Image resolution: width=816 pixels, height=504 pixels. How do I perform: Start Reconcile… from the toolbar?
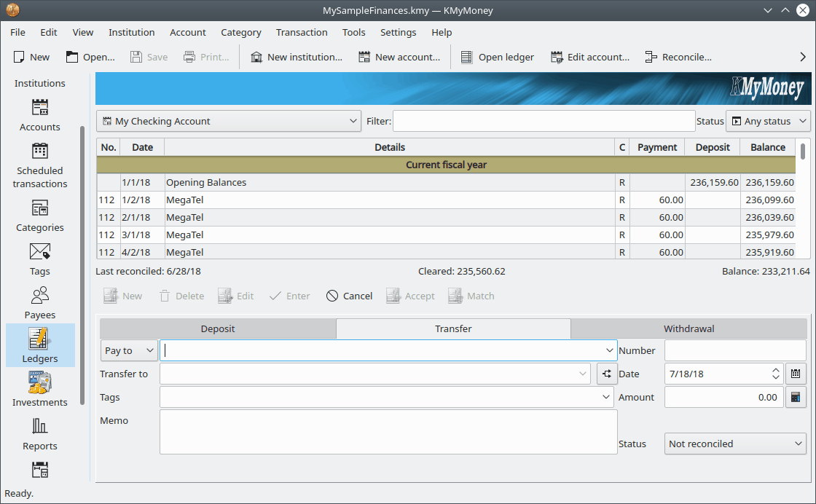pos(678,58)
